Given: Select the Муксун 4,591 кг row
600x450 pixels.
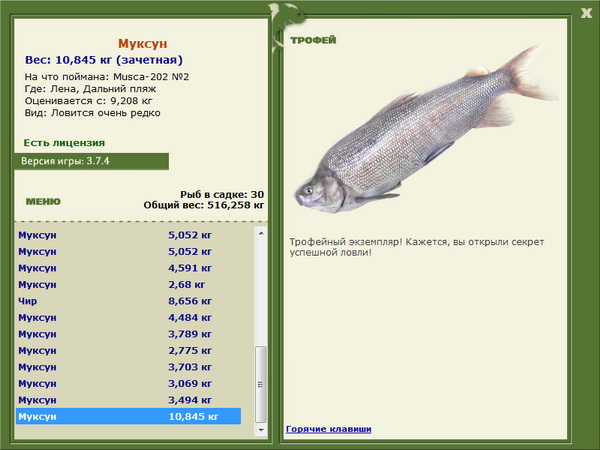Looking at the screenshot, I should point(129,268).
